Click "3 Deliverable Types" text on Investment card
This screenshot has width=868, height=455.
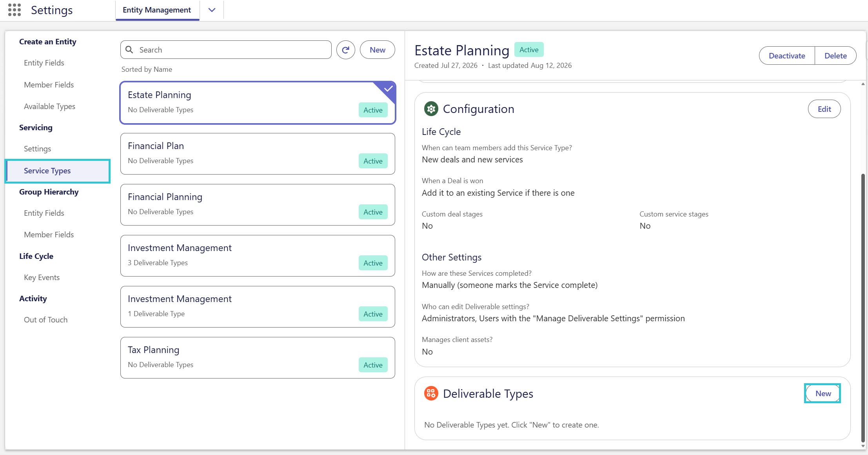(x=158, y=263)
